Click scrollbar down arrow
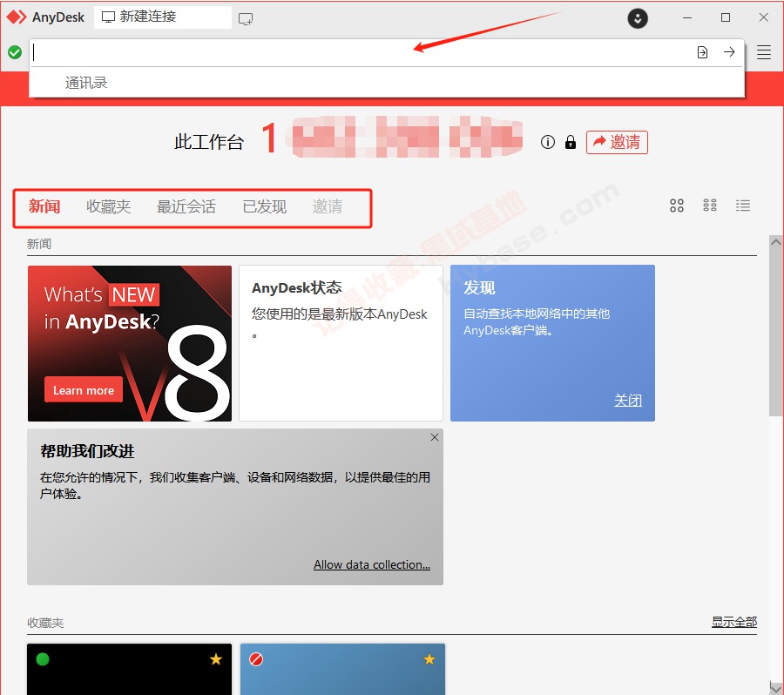784x695 pixels. click(x=776, y=688)
